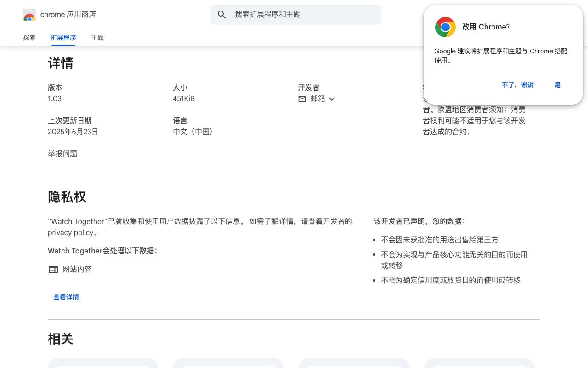
Task: Click the 该开发者已声明，您的数据 text
Action: (x=419, y=222)
